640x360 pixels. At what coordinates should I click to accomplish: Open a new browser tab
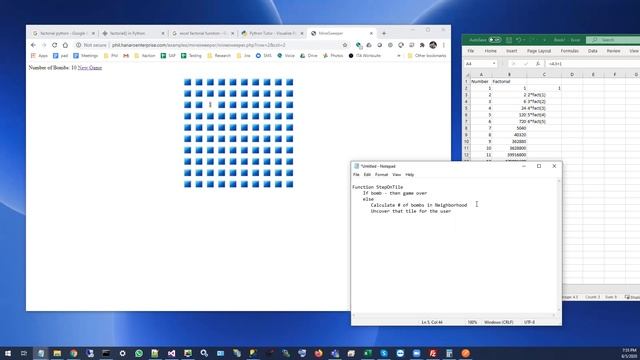pyautogui.click(x=384, y=33)
